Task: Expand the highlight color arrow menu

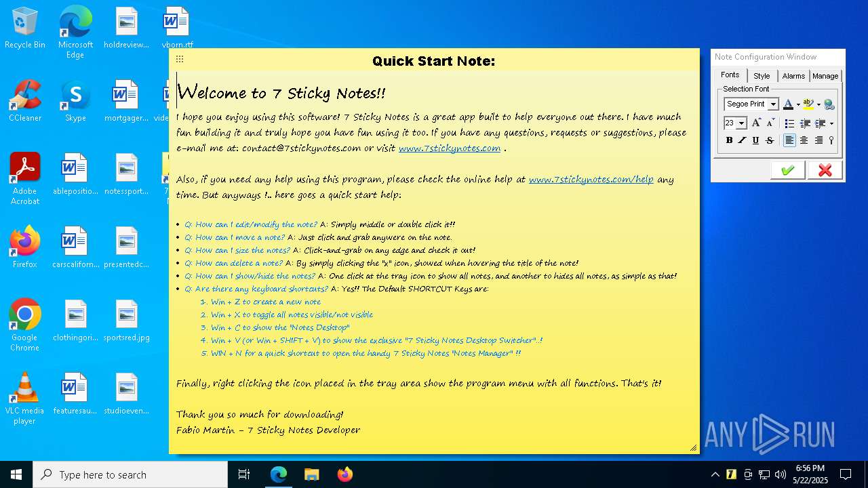Action: (x=818, y=105)
